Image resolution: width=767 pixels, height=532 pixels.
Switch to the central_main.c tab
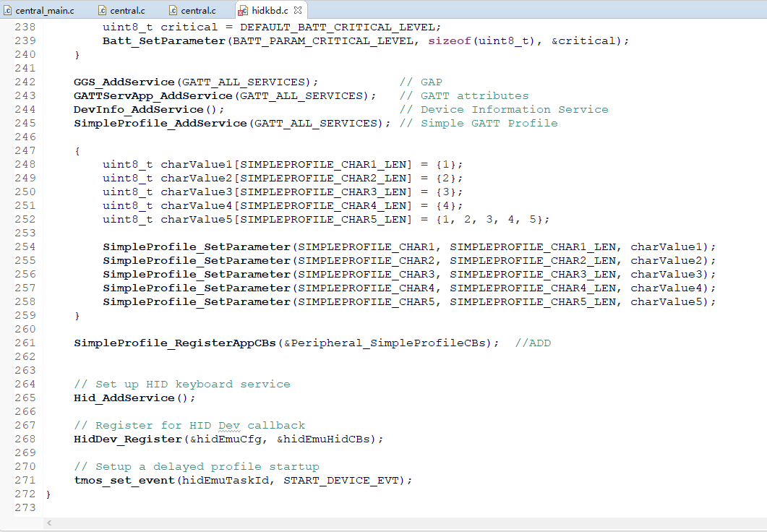pos(44,11)
